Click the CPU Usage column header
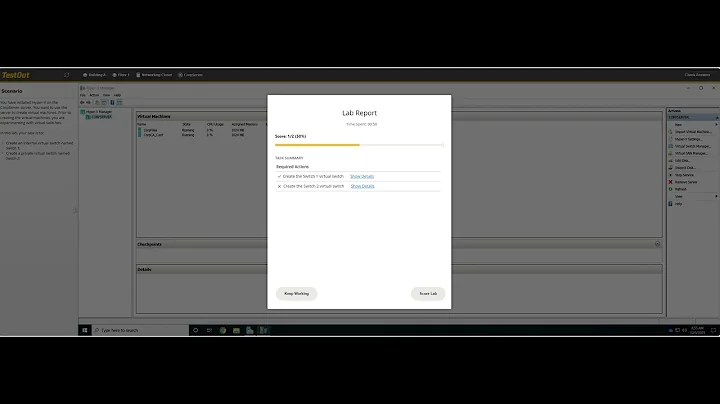Viewport: 720px width, 404px height. coord(215,124)
